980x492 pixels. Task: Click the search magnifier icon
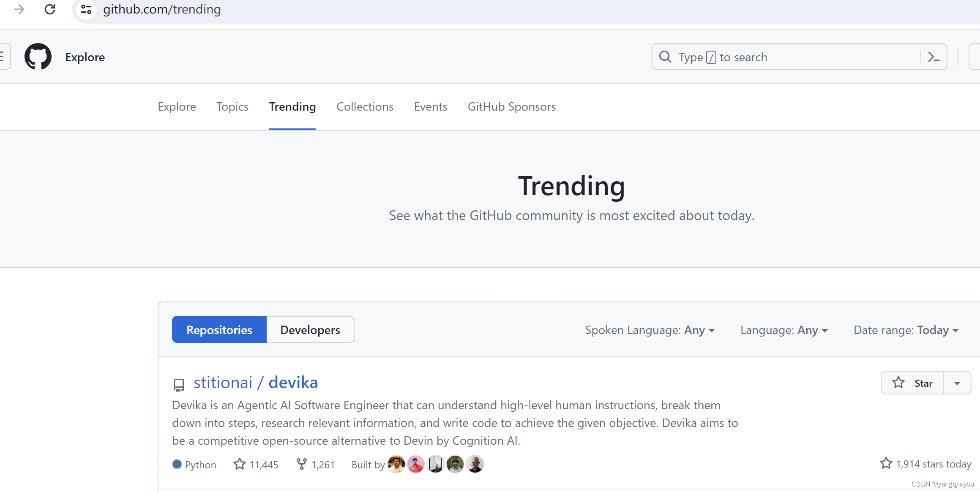[x=665, y=57]
